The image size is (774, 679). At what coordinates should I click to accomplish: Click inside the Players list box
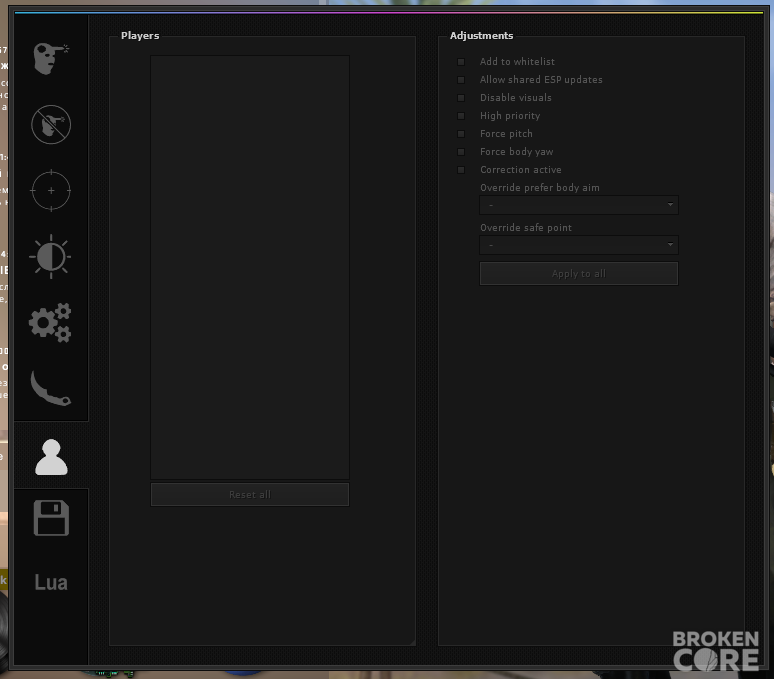pyautogui.click(x=250, y=267)
